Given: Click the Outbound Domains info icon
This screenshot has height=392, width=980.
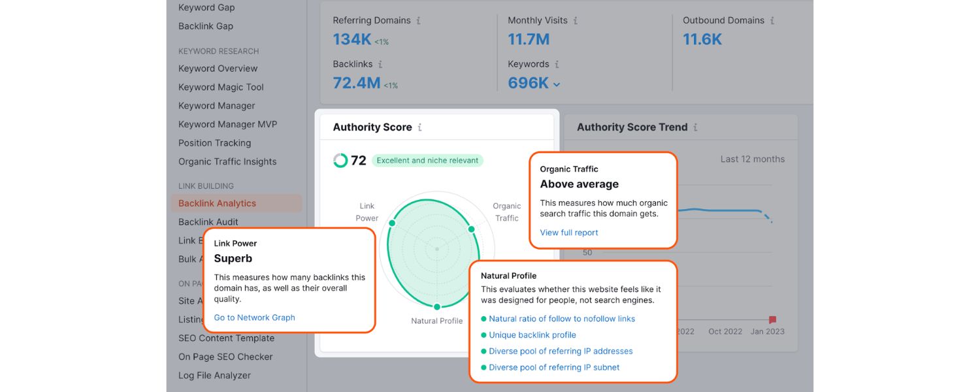Looking at the screenshot, I should [773, 20].
